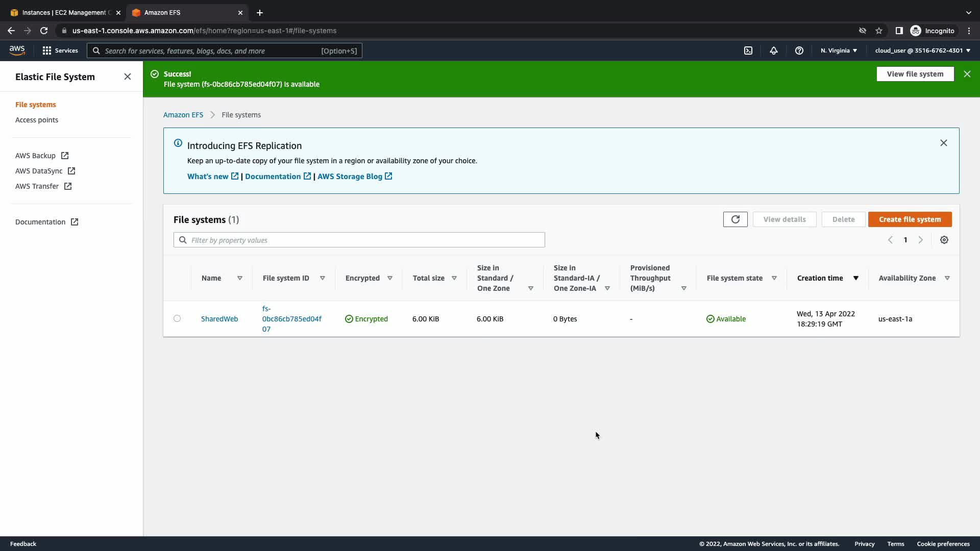This screenshot has height=551, width=980.
Task: Open table preferences gear icon
Action: click(944, 240)
